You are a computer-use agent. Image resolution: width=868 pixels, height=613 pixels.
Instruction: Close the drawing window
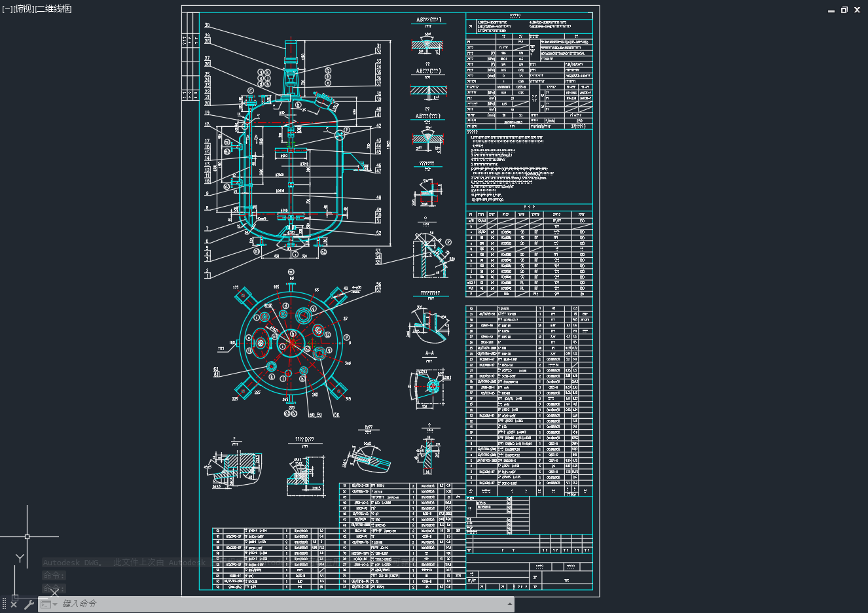(858, 10)
